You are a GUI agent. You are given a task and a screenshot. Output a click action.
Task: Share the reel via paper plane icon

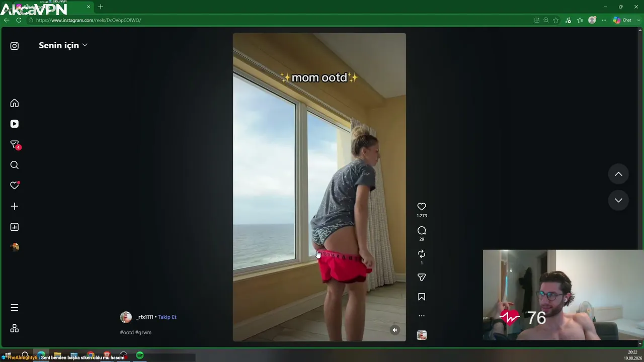[422, 278]
